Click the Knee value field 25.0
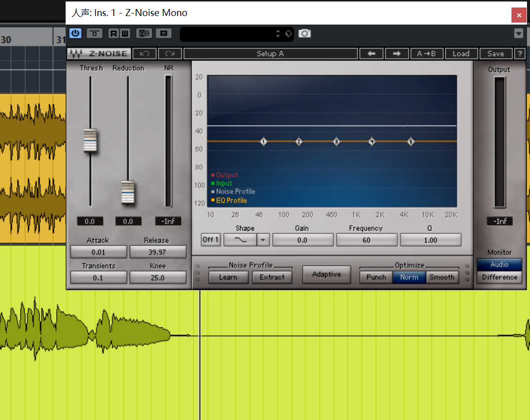530x420 pixels. 157,278
